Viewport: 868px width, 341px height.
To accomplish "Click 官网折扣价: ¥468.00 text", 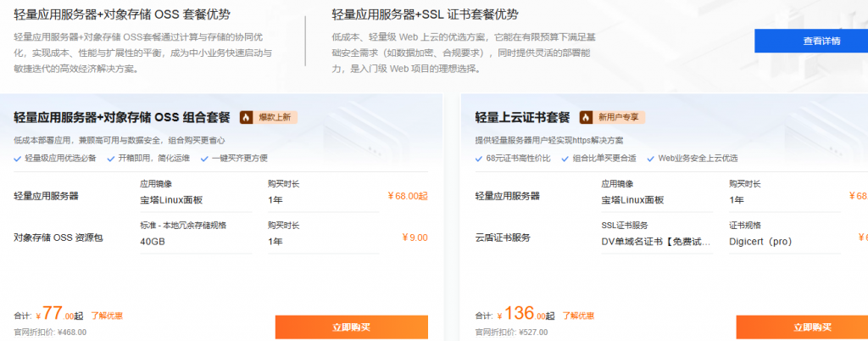I will tap(50, 333).
